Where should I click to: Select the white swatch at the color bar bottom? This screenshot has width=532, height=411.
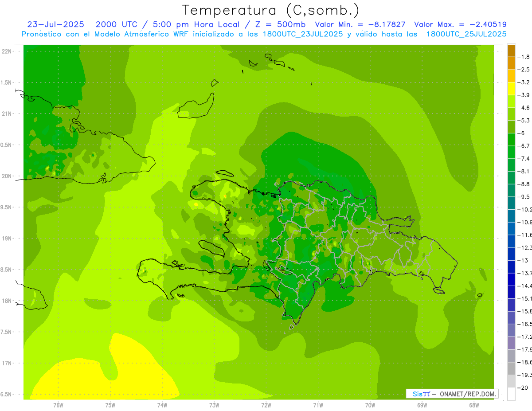pos(511,394)
